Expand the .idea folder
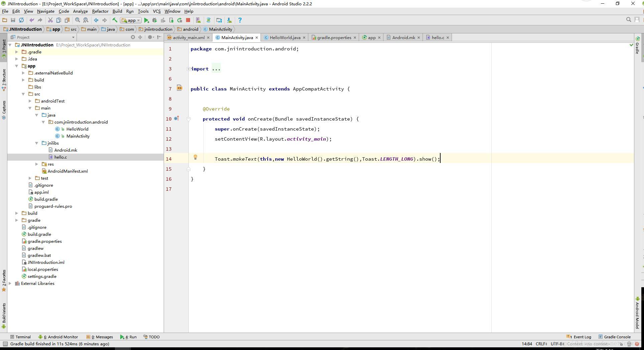 coord(17,59)
